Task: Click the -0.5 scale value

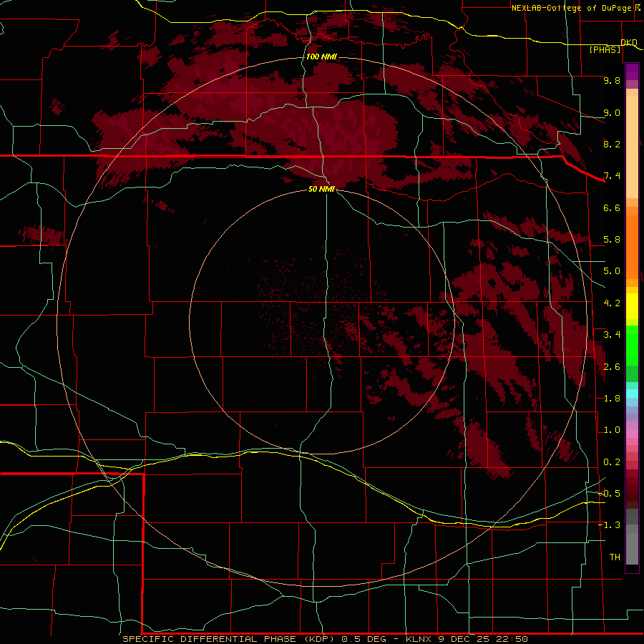Action: (610, 494)
